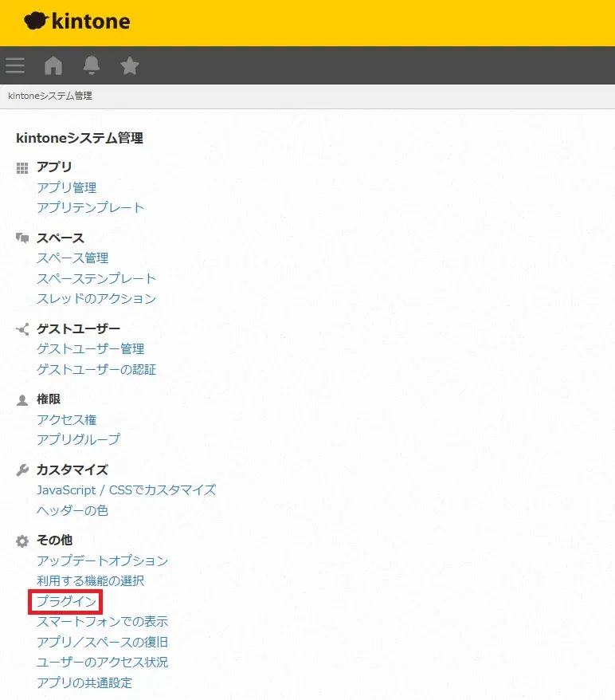Open スペーステンプレート link

96,278
